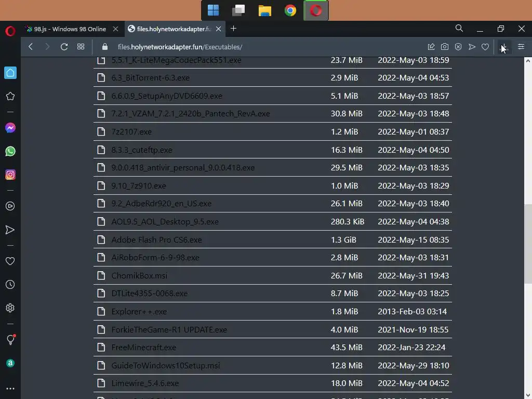Download Limewire_5.4.6.exe
Image resolution: width=532 pixels, height=399 pixels.
145,383
